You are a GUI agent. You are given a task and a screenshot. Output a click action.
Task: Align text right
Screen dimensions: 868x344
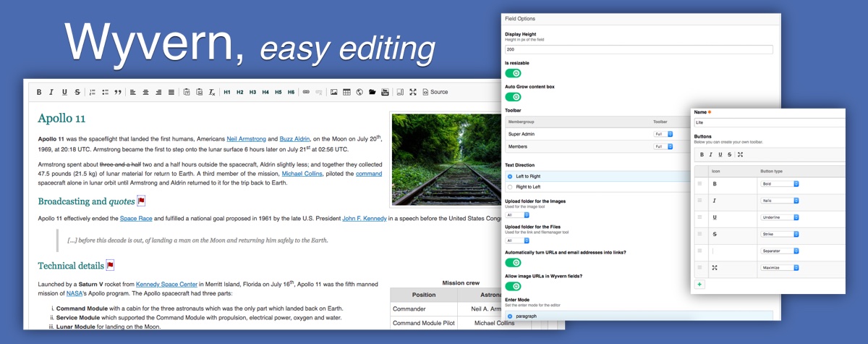158,92
